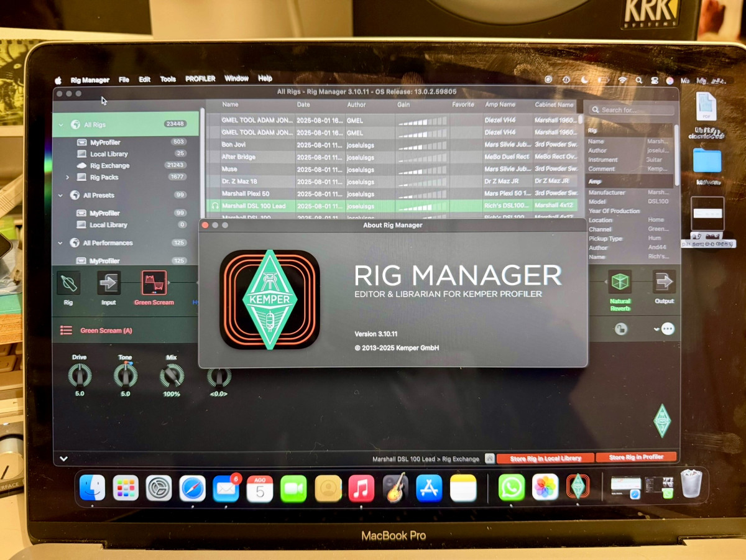Screen dimensions: 746x560
Task: Open the Input module block
Action: pos(109,283)
